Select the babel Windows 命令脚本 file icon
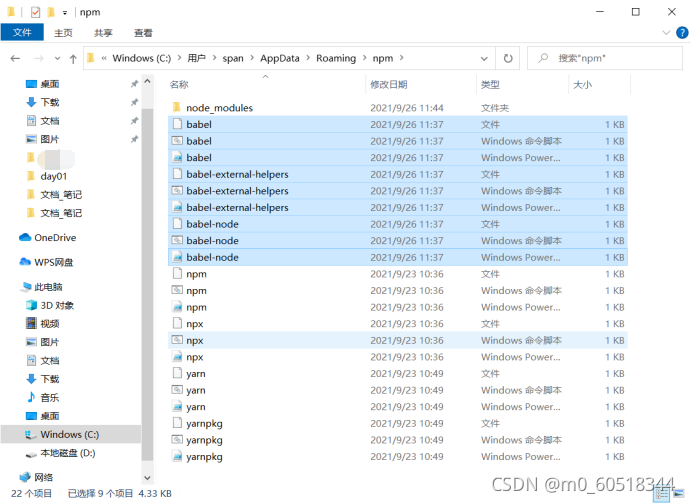The height and width of the screenshot is (503, 691). pyautogui.click(x=177, y=141)
